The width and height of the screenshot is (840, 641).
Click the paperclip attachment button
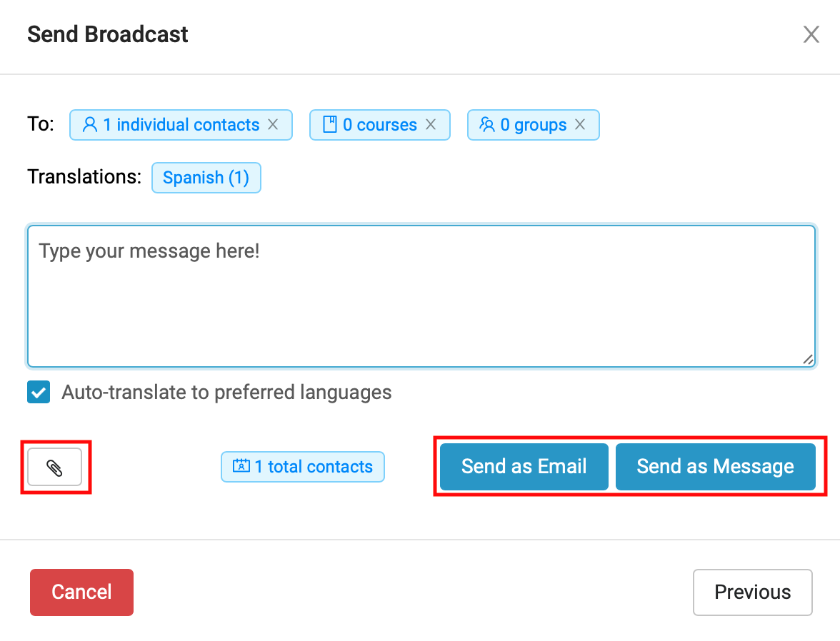[x=54, y=468]
